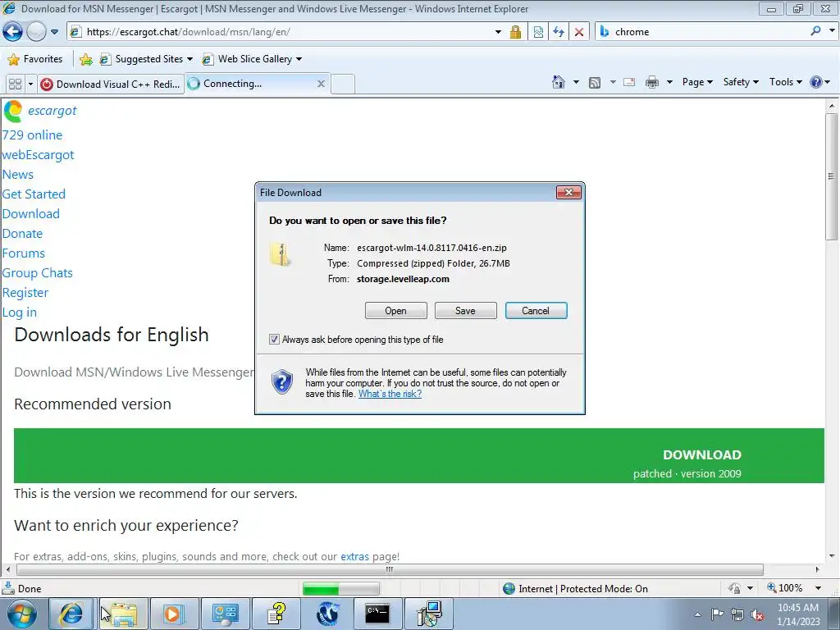This screenshot has width=840, height=630.
Task: Click the Log in link
Action: pos(20,313)
